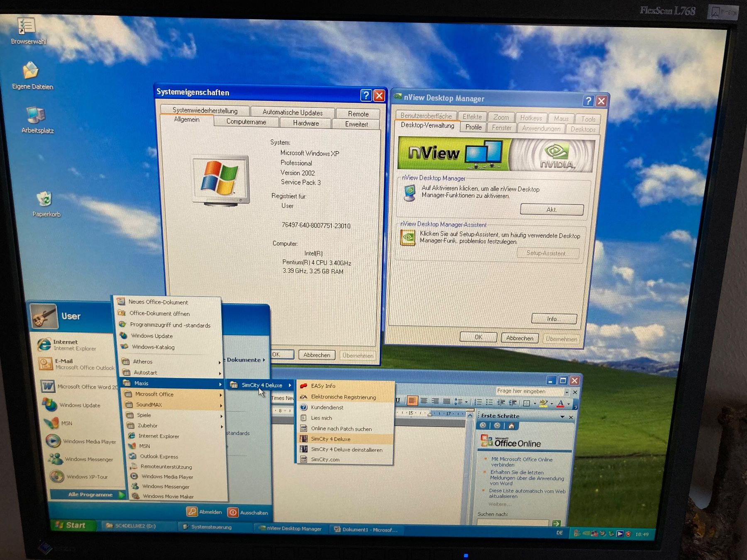The height and width of the screenshot is (560, 747).
Task: Open line spacing dropdown arrow
Action: tap(466, 402)
